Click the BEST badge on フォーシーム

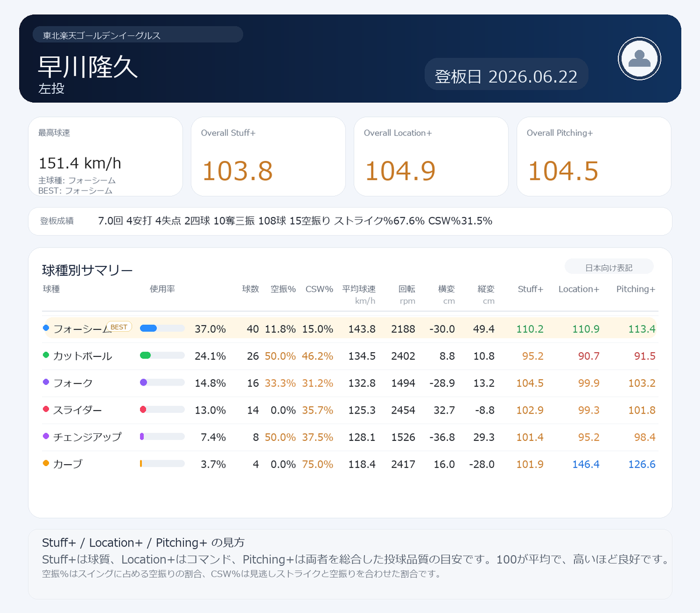119,327
